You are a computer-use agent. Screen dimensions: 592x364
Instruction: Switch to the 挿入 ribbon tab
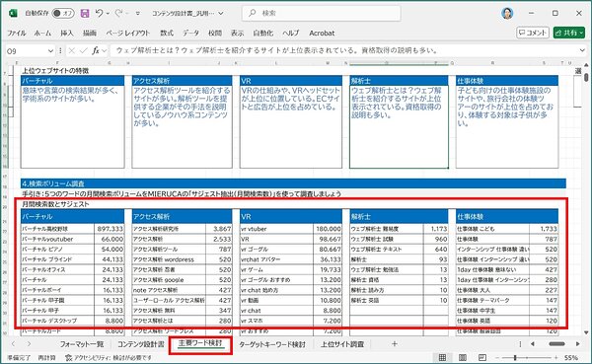pos(67,34)
